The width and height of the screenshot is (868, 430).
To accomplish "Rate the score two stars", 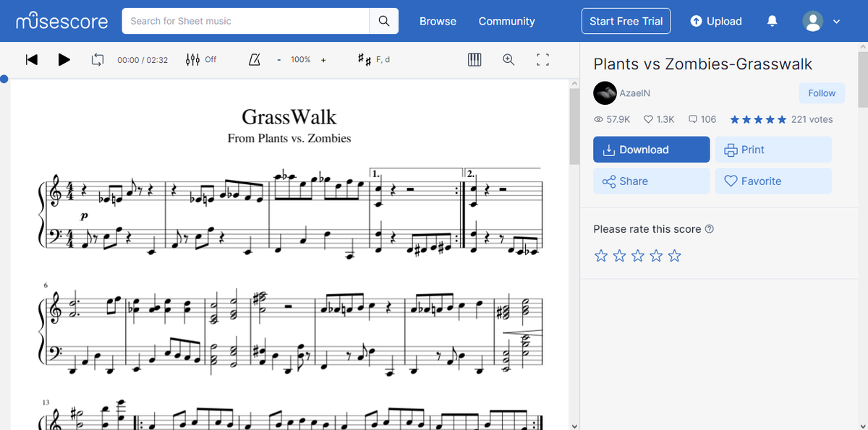I will point(619,256).
